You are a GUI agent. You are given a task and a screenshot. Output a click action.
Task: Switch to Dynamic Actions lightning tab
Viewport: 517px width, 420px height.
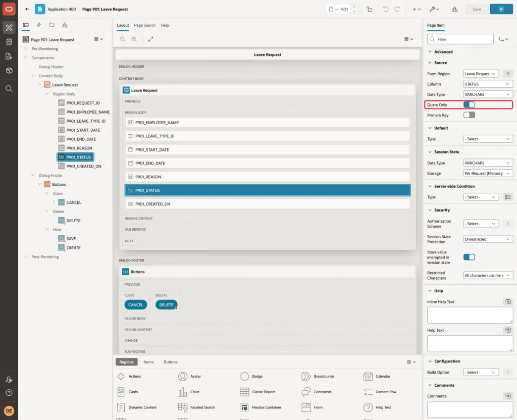[38, 25]
